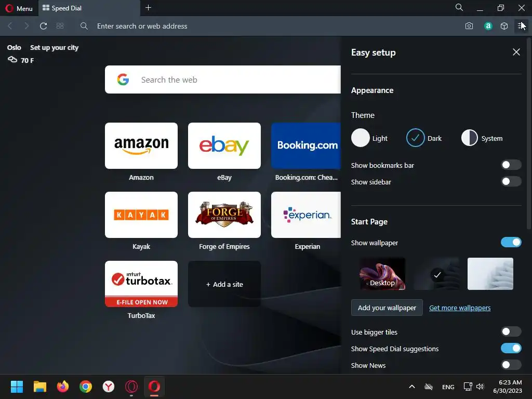This screenshot has height=399, width=532.
Task: Open the Booking.com speed dial tile
Action: pos(306,145)
